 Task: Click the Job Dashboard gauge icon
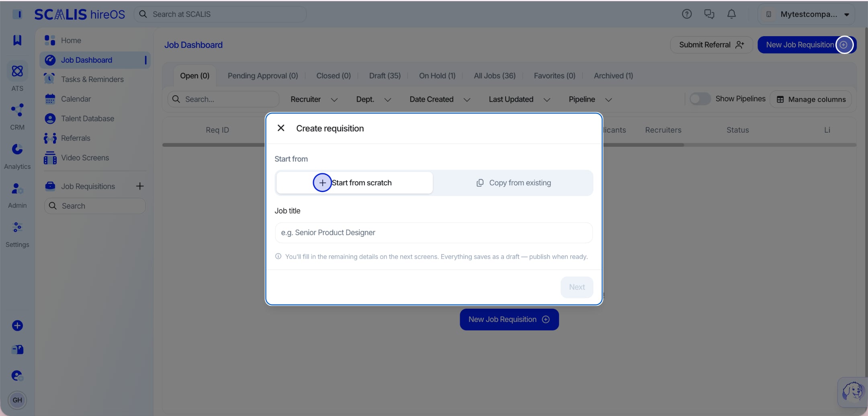tap(50, 60)
